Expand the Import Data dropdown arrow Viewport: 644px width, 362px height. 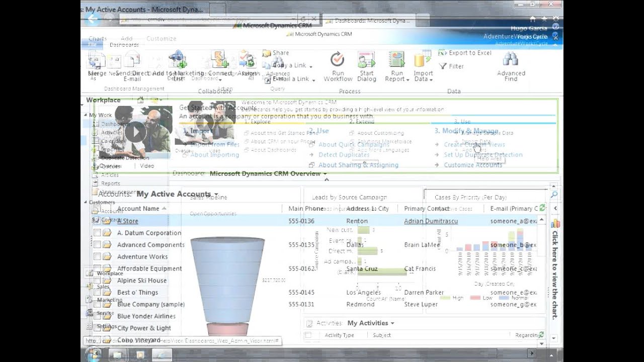[x=431, y=79]
